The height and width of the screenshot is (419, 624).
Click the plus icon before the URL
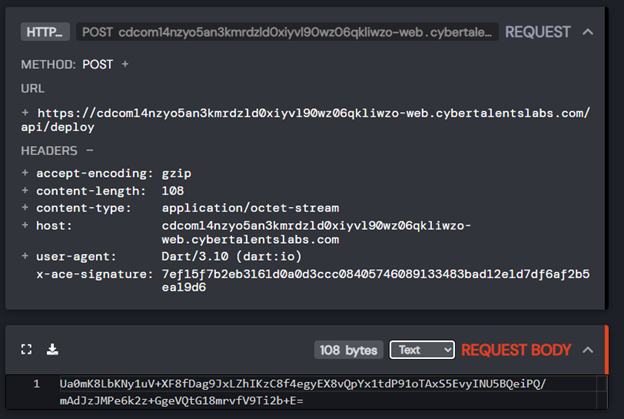25,113
